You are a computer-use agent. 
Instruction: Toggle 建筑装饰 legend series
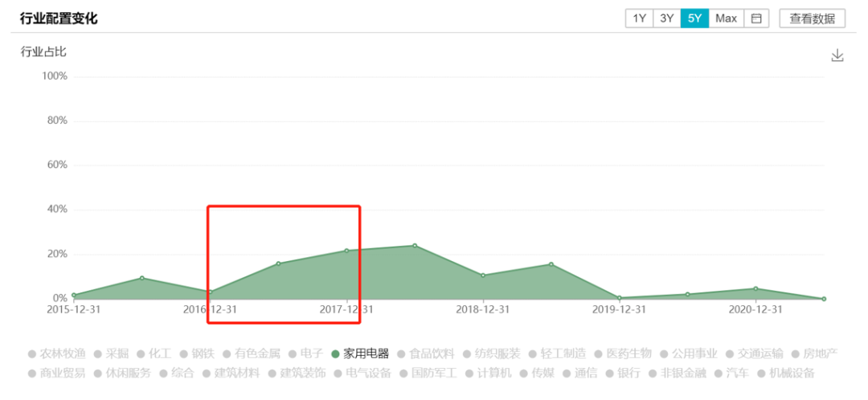pos(297,373)
